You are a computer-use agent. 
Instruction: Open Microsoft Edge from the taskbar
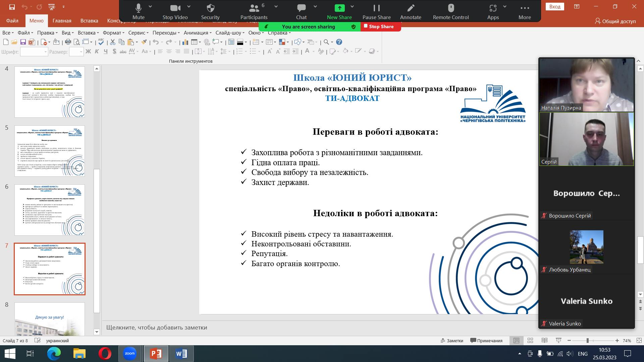pos(54,354)
